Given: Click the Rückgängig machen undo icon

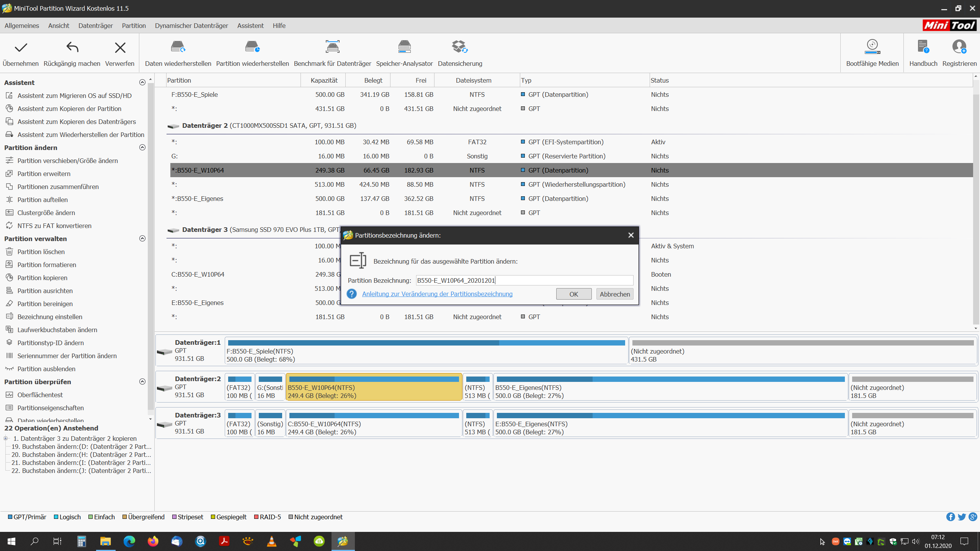Looking at the screenshot, I should (x=72, y=48).
